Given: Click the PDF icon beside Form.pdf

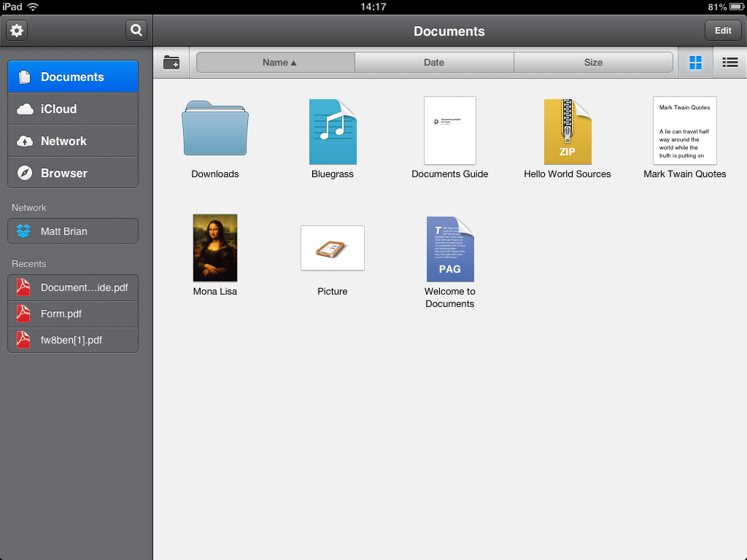Looking at the screenshot, I should point(23,314).
